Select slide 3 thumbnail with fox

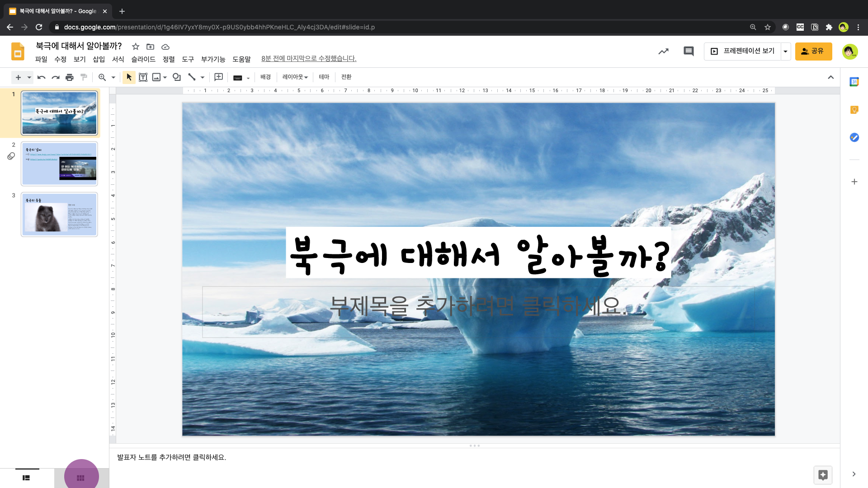59,214
